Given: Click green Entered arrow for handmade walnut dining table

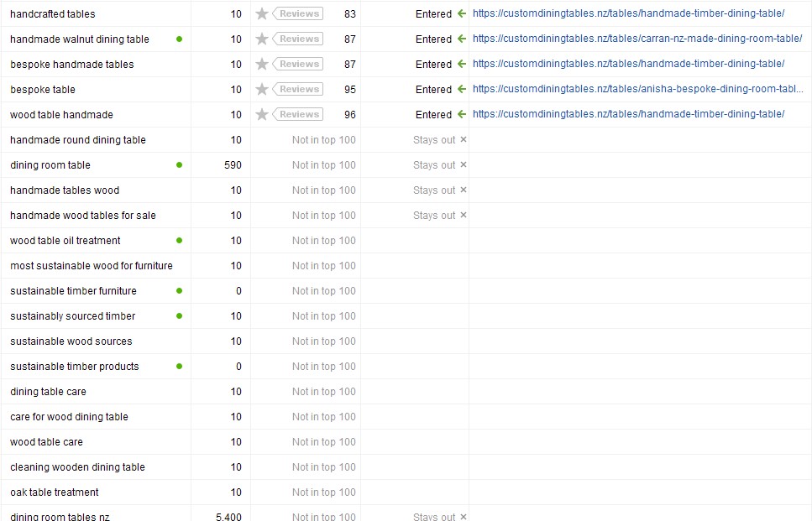Looking at the screenshot, I should tap(462, 39).
